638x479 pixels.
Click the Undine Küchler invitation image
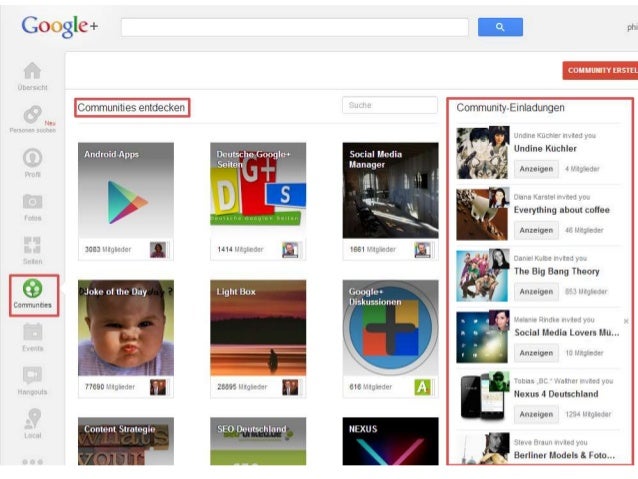482,153
